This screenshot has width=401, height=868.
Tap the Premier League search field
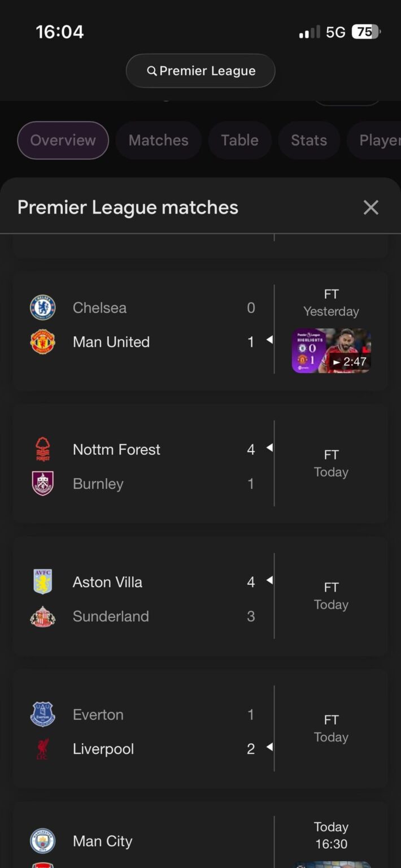(x=200, y=71)
